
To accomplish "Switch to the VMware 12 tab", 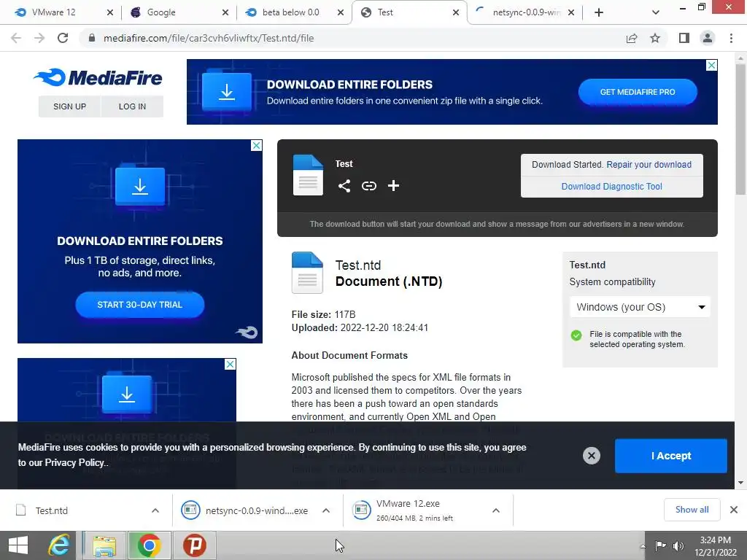I will click(54, 12).
